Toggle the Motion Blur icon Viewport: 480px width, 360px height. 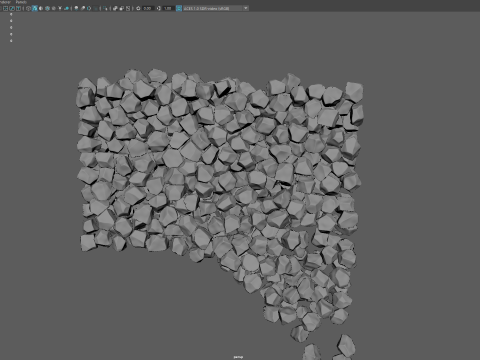coord(83,8)
